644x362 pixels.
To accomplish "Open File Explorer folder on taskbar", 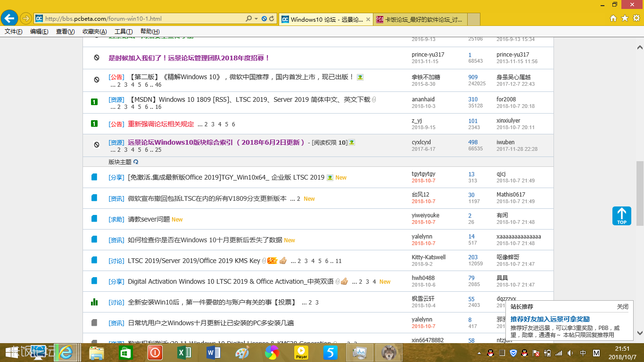I will (97, 352).
